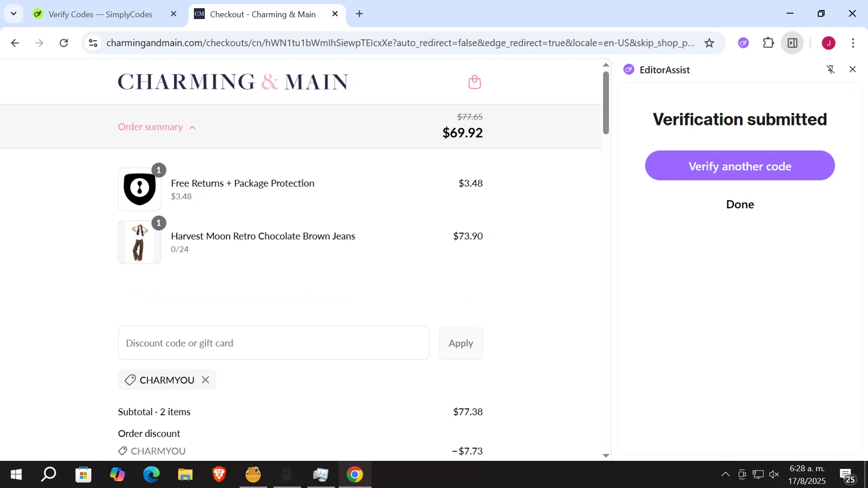The width and height of the screenshot is (868, 488).
Task: Show hidden system tray icons
Action: coord(725,475)
